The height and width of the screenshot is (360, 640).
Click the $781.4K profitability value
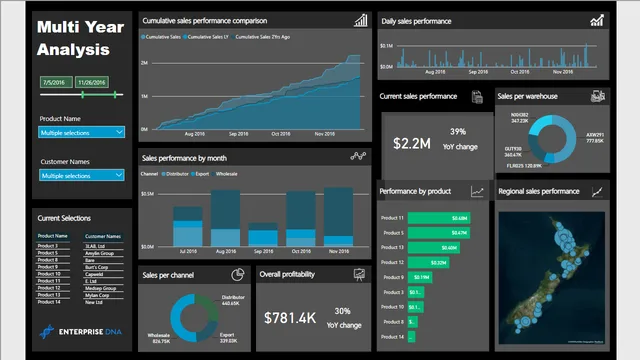tap(290, 318)
